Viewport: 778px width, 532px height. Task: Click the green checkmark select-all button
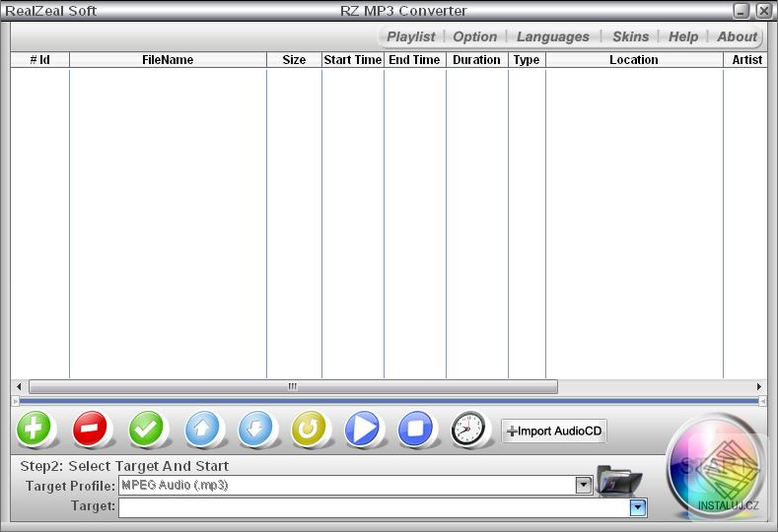point(146,428)
